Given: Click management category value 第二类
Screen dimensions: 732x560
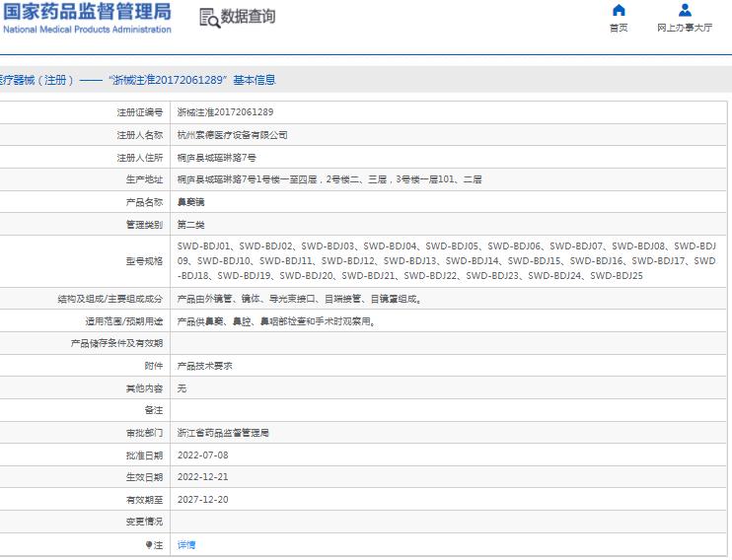Looking at the screenshot, I should tap(191, 225).
